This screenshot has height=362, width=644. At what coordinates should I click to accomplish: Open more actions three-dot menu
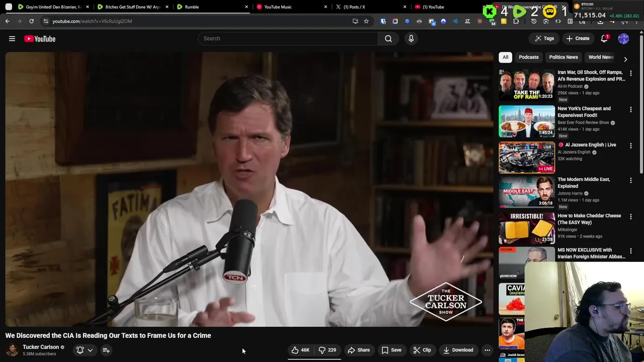487,350
